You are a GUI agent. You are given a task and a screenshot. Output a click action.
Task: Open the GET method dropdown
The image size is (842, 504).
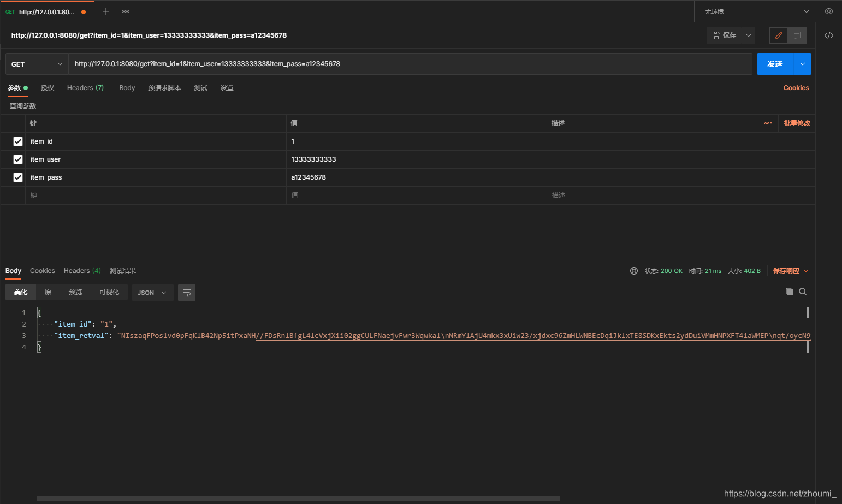[37, 64]
